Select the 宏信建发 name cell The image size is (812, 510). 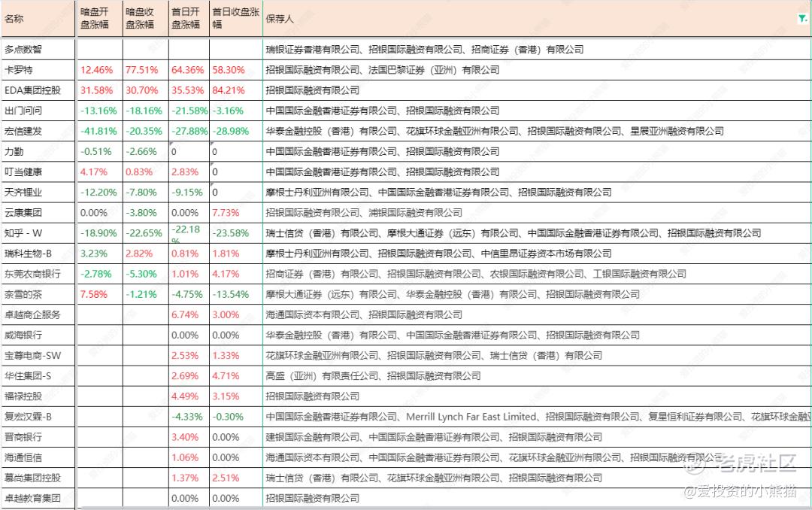(x=39, y=131)
